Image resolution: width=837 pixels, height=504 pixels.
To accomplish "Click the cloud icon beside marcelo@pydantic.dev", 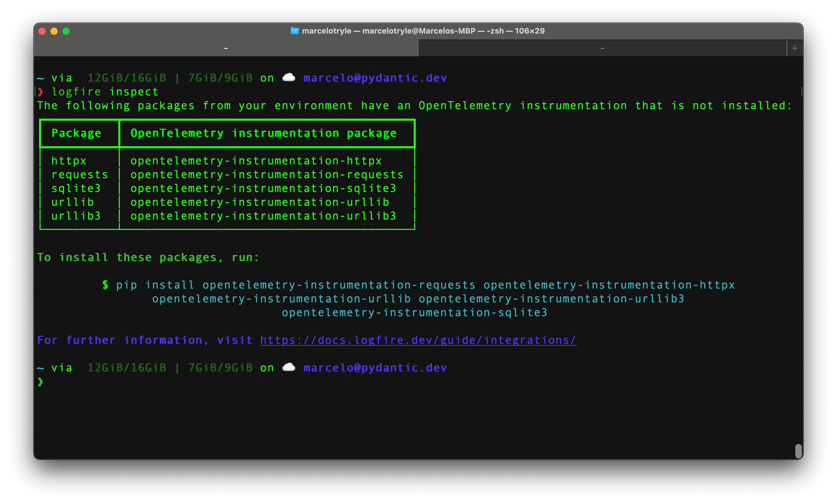I will tap(289, 77).
